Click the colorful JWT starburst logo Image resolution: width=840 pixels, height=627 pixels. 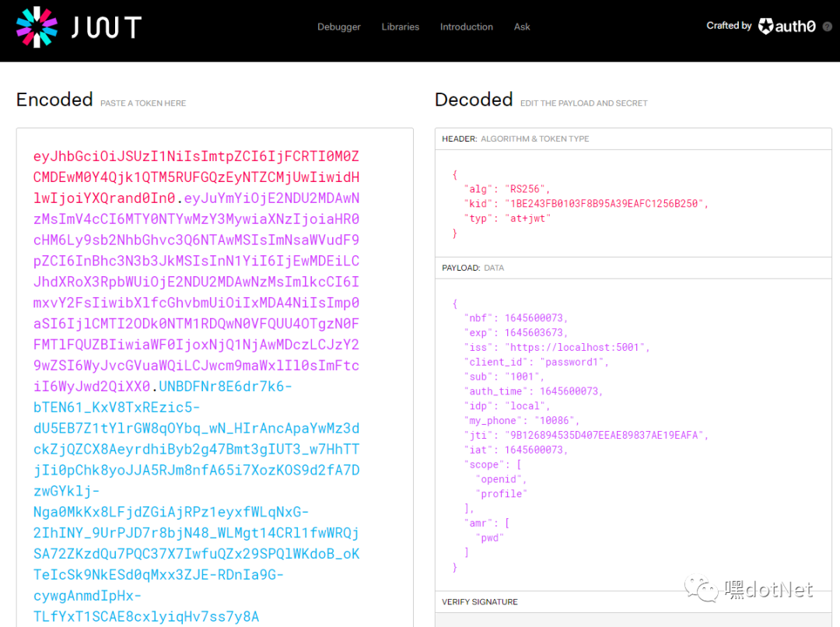click(37, 27)
